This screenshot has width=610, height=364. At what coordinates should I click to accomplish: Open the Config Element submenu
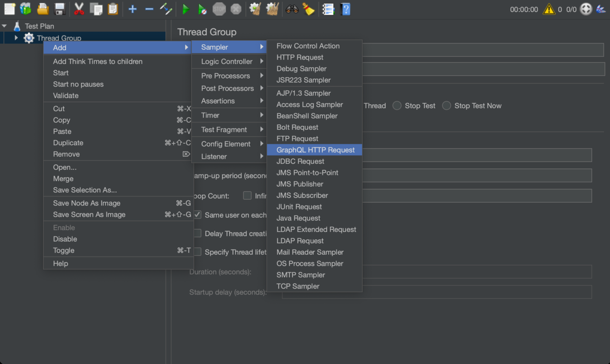tap(229, 144)
